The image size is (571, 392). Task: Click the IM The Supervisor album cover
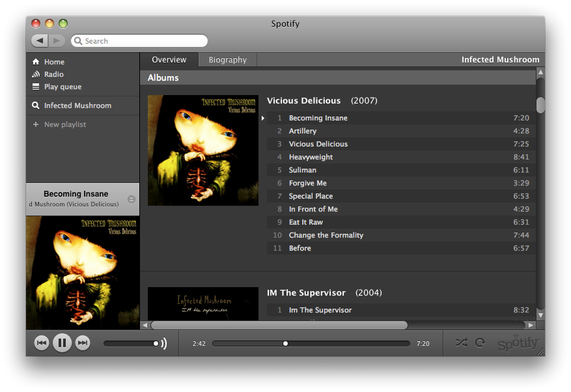point(203,304)
